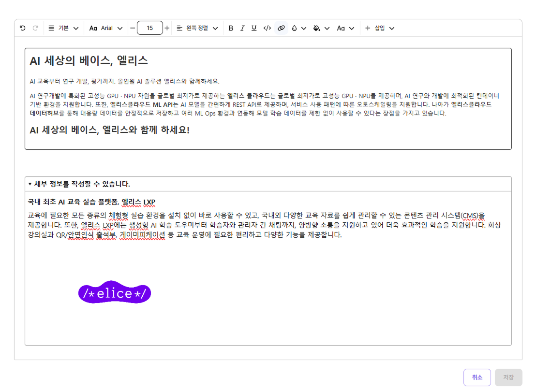
Task: Toggle inline code formatting
Action: [267, 28]
